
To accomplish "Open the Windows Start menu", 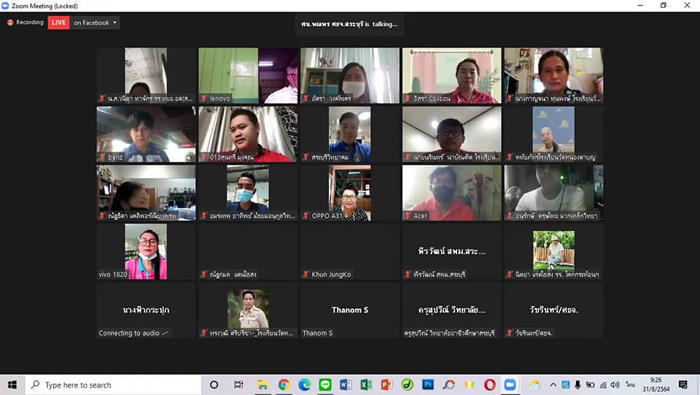I will [x=12, y=385].
